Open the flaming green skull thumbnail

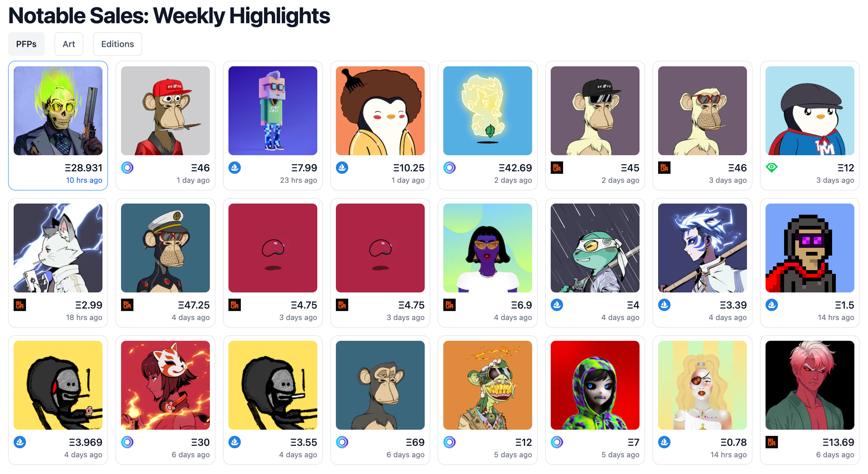58,111
